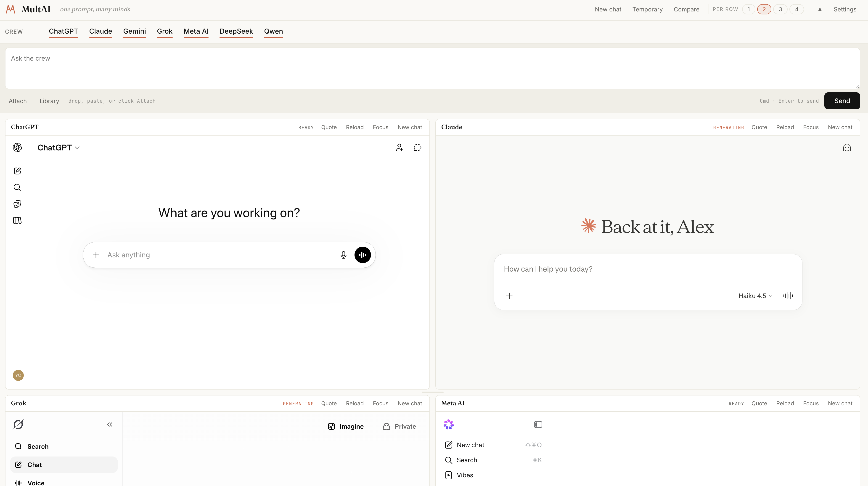The height and width of the screenshot is (486, 868).
Task: Click ChatGPT temporary chat dashed-circle icon
Action: coord(418,147)
